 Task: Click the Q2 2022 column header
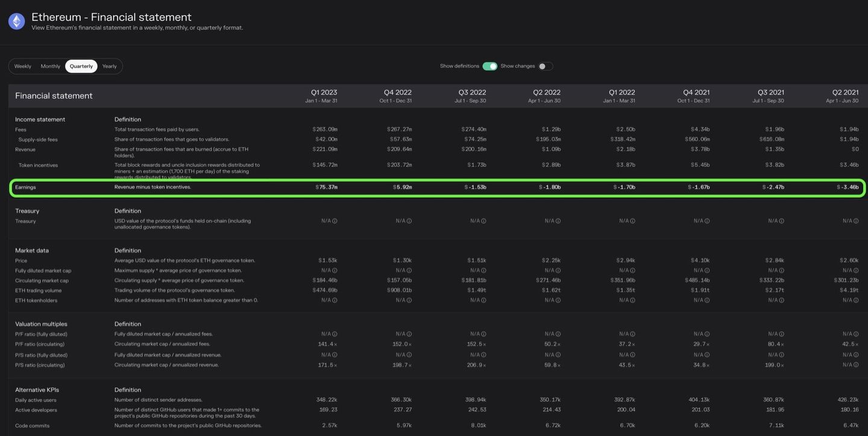click(x=544, y=96)
